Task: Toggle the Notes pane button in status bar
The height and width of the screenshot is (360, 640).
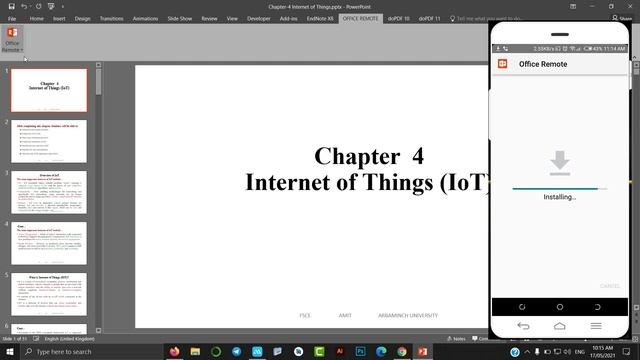Action: click(x=456, y=339)
